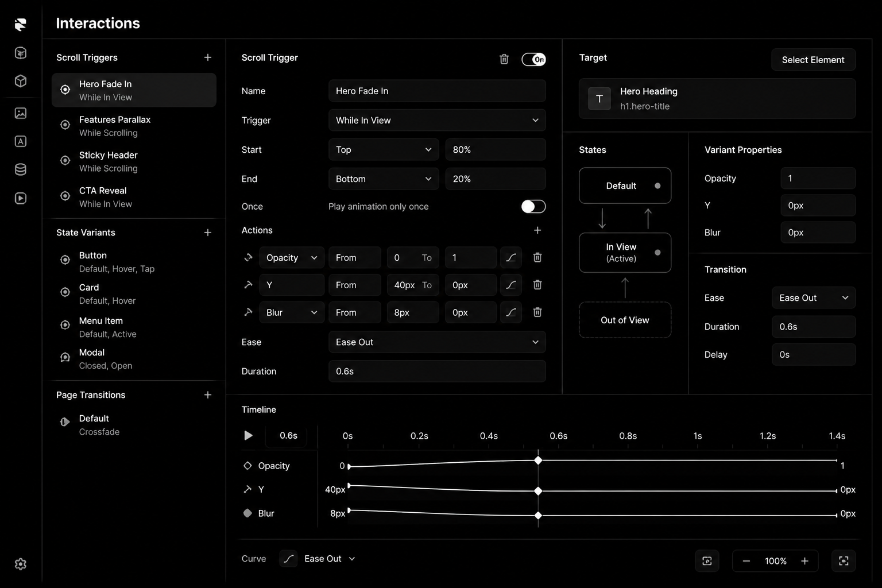Image resolution: width=882 pixels, height=588 pixels.
Task: Open the Blur action property dropdown
Action: pos(292,312)
